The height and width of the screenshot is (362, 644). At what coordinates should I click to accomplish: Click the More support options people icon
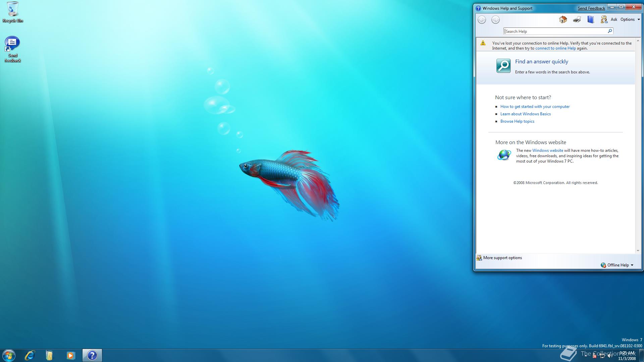[x=479, y=258]
